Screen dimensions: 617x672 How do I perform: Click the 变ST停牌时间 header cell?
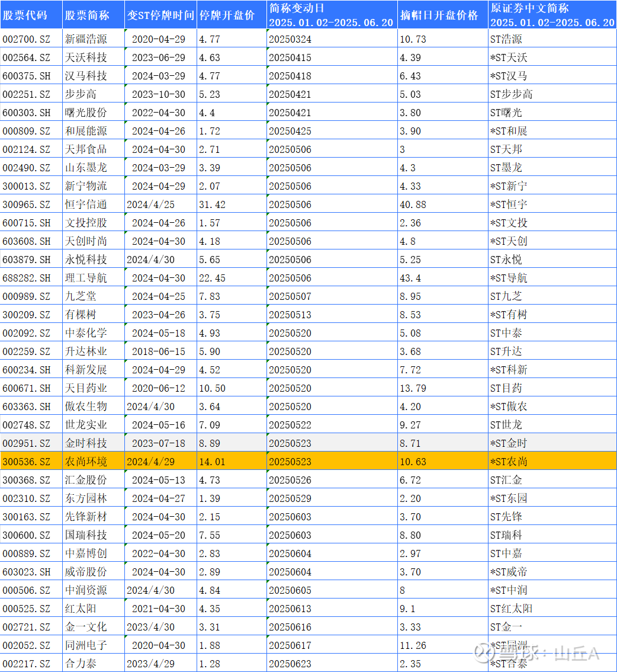160,15
